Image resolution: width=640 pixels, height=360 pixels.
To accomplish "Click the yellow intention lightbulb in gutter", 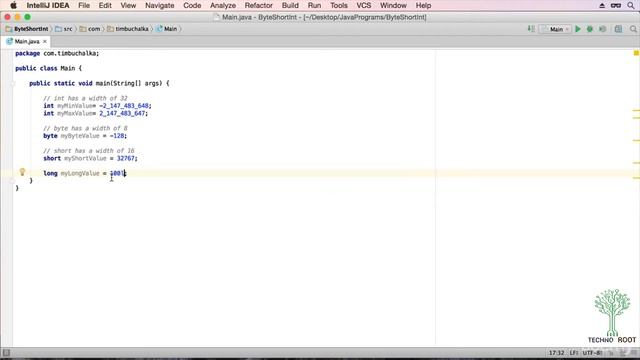I will click(22, 172).
